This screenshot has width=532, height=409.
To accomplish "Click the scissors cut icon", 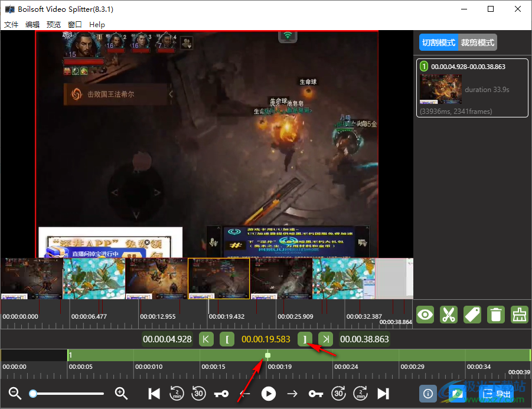I will 449,315.
